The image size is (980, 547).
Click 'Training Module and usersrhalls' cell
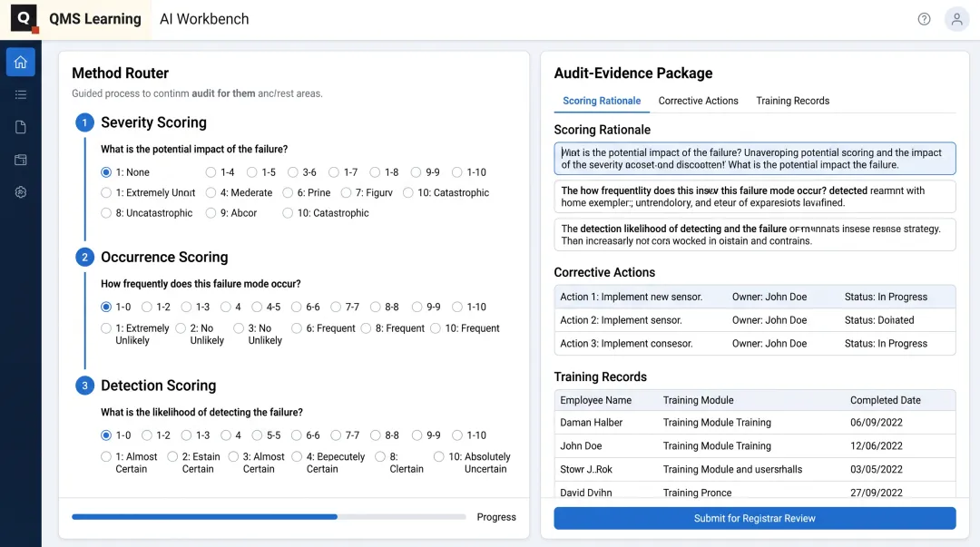[x=732, y=470]
